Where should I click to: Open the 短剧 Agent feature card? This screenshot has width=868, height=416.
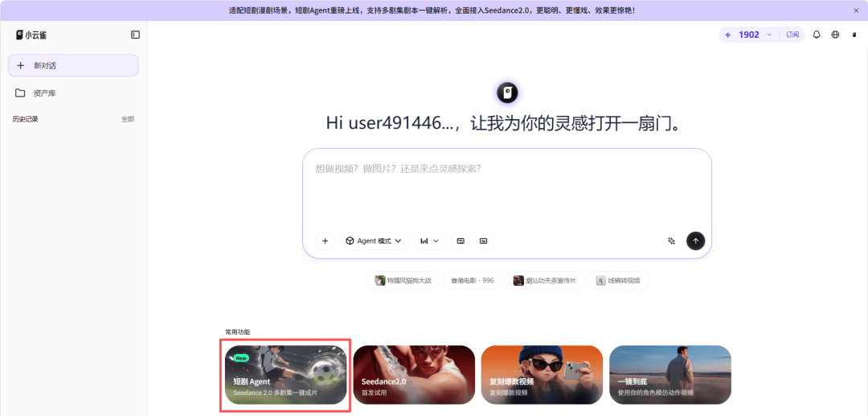285,375
